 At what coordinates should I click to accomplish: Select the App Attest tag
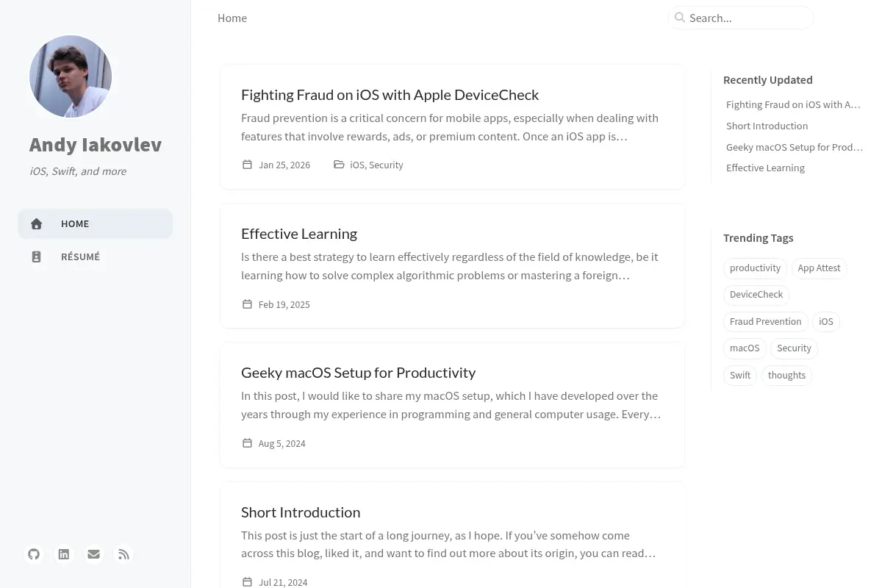click(x=819, y=268)
